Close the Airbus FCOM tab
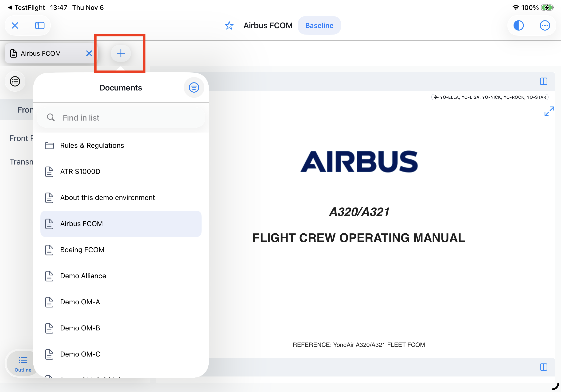The width and height of the screenshot is (561, 392). (89, 53)
